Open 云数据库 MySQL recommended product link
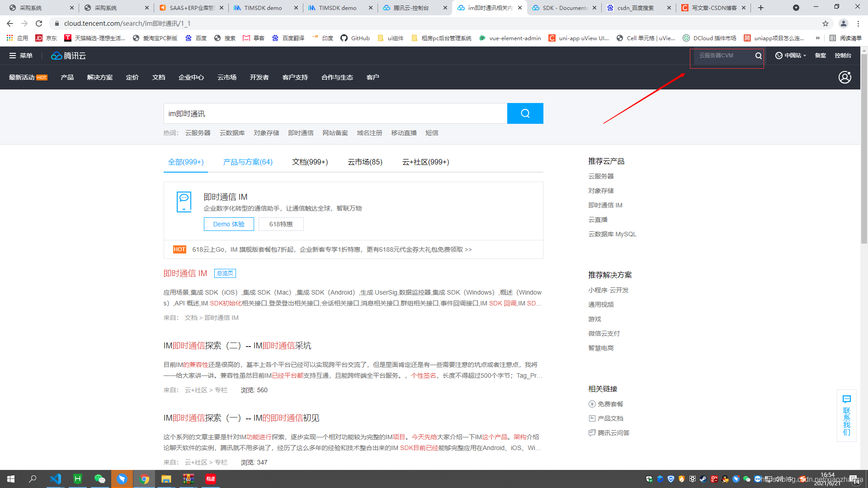Image resolution: width=868 pixels, height=488 pixels. (612, 234)
